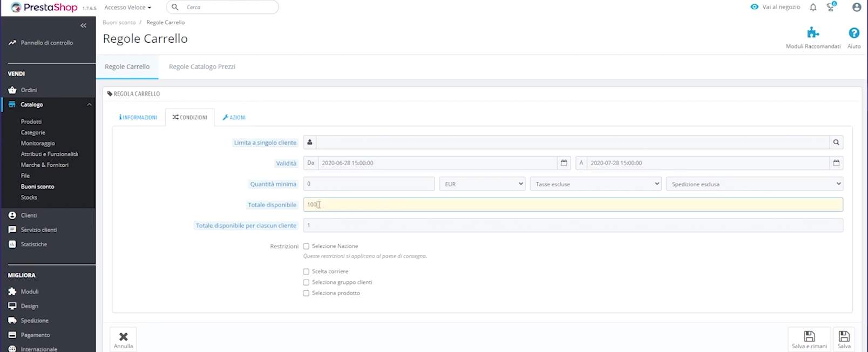Tick the Seleziona gruppo clienti checkbox
The width and height of the screenshot is (868, 352).
click(x=306, y=283)
